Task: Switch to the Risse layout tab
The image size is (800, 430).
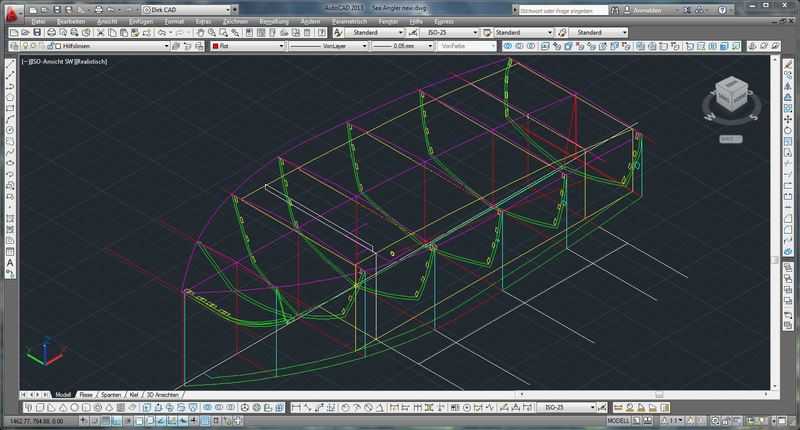Action: [86, 395]
